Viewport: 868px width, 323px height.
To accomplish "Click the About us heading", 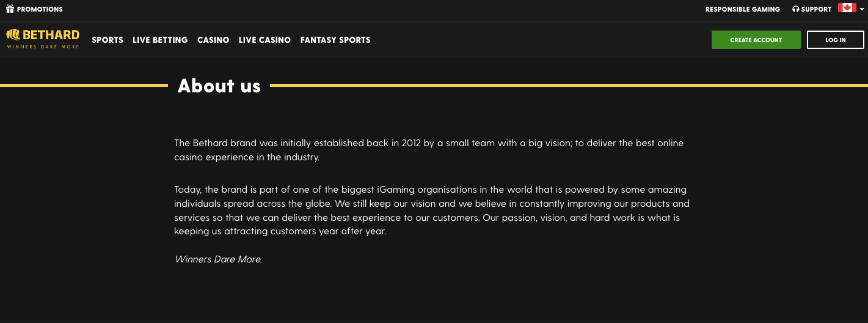I will (x=219, y=86).
